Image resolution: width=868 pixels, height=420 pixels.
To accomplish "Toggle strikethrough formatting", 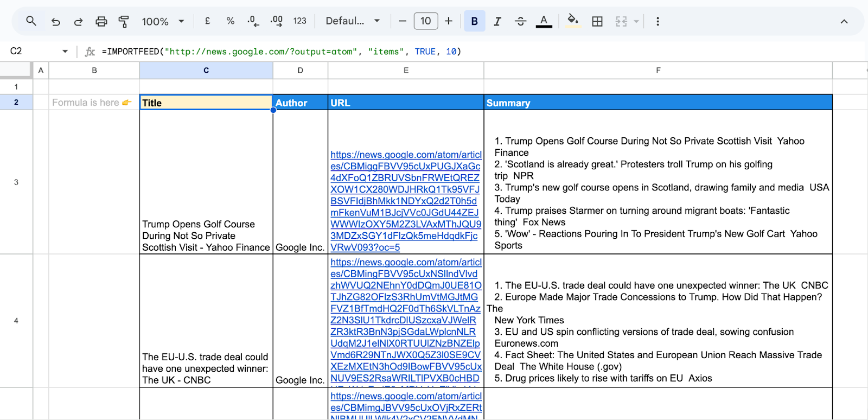I will (x=521, y=21).
